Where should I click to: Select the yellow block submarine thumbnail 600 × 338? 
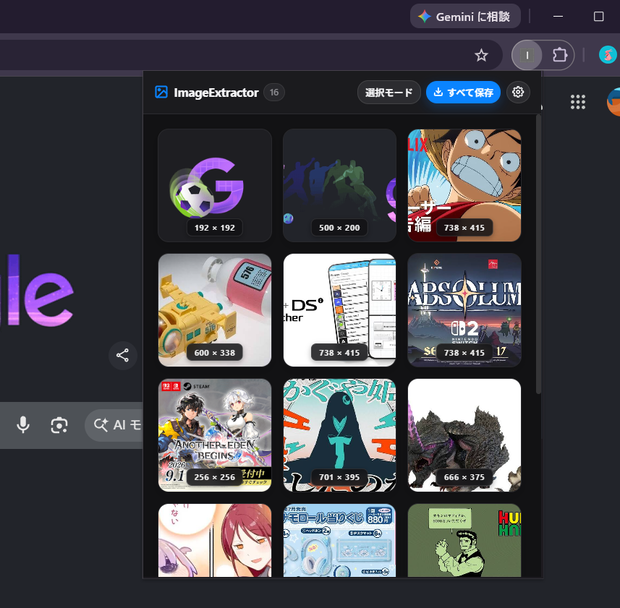pos(215,310)
